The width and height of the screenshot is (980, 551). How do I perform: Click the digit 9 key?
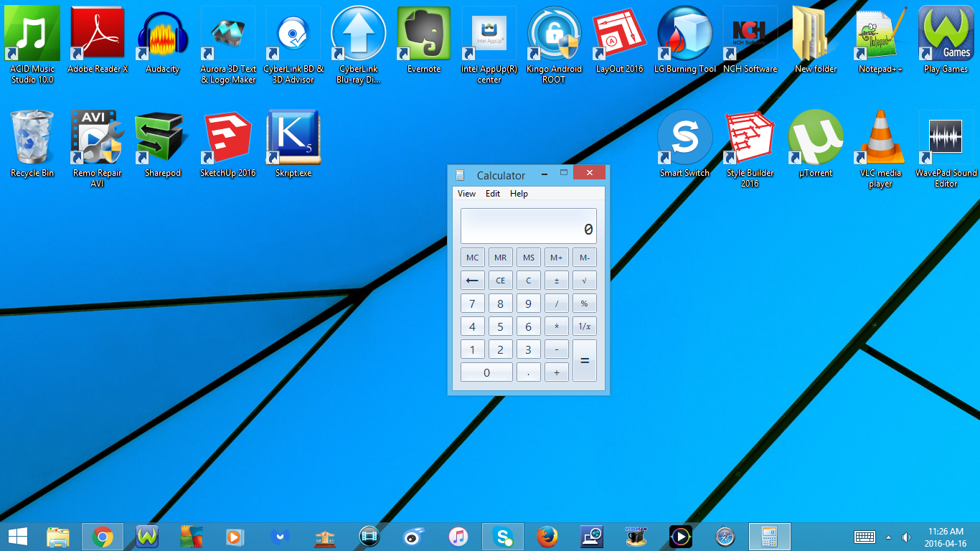pos(529,303)
